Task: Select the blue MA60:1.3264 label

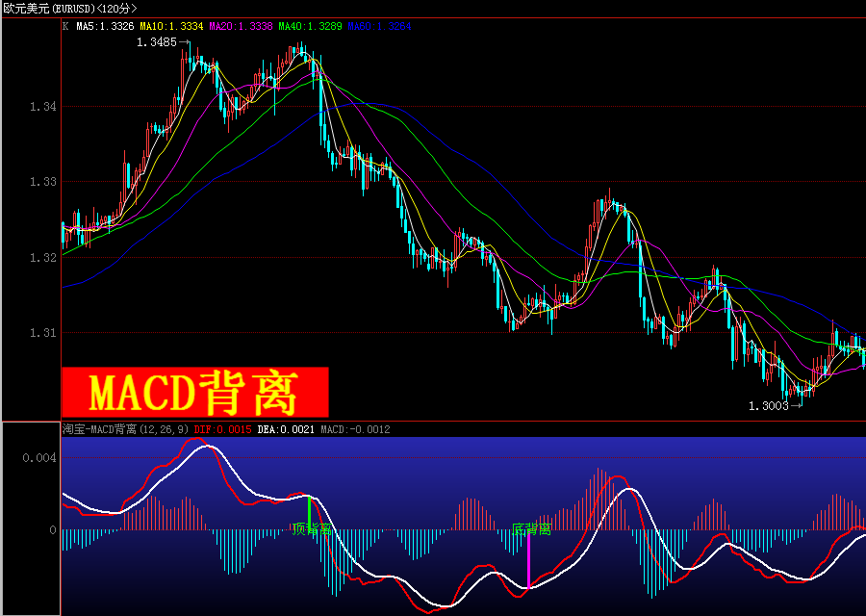Action: point(379,26)
